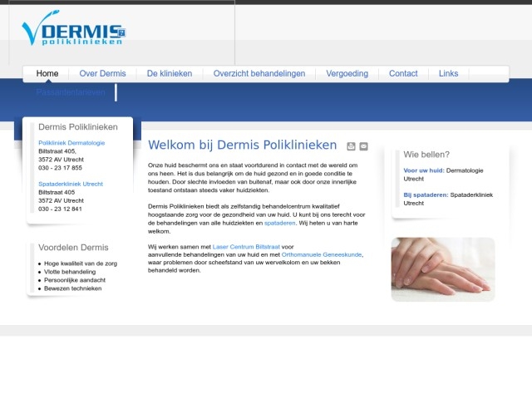Click the hands photo thumbnail
The width and height of the screenshot is (532, 399).
click(442, 269)
